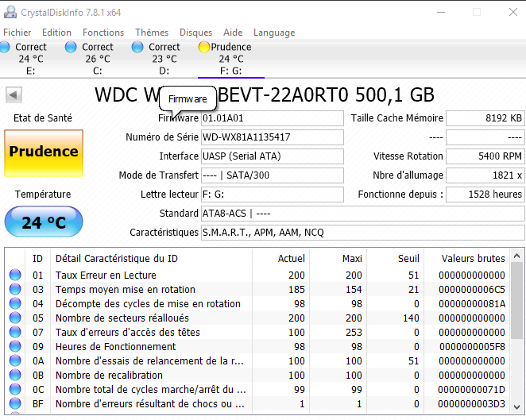This screenshot has width=526, height=420.
Task: Click raw value 0000000003D3
Action: pos(472,403)
